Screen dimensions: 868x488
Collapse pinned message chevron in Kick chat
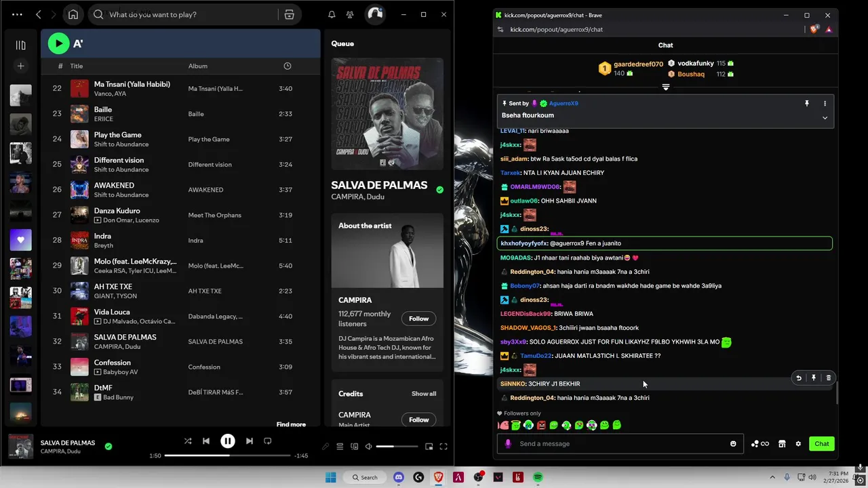tap(825, 118)
